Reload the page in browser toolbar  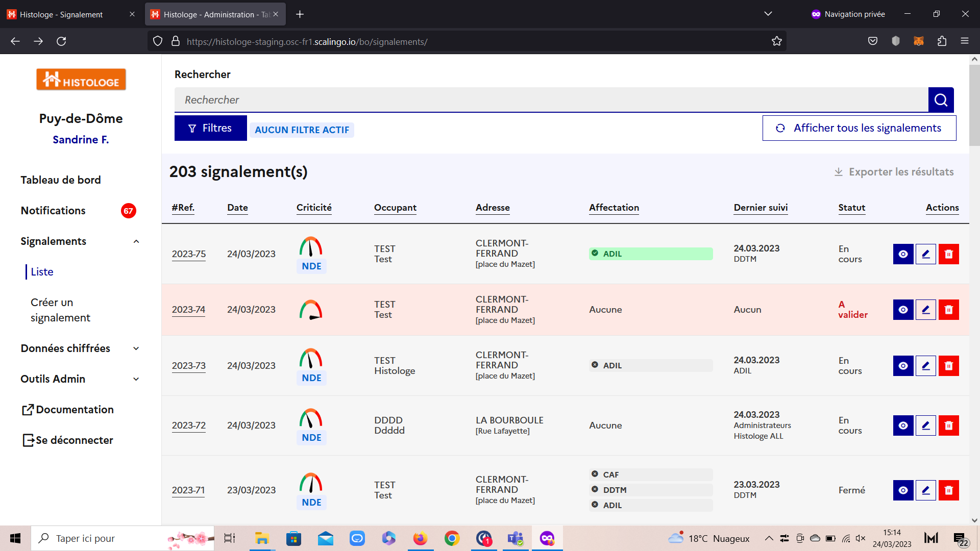click(x=61, y=41)
